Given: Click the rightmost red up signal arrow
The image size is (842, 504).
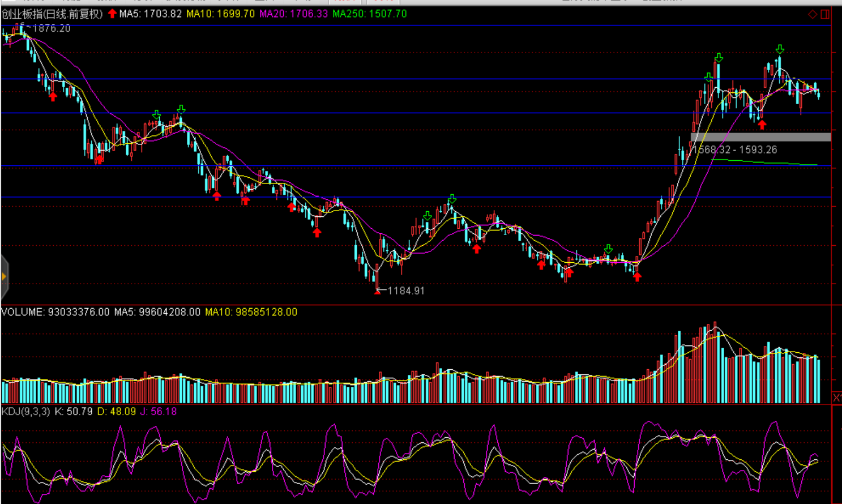Looking at the screenshot, I should click(762, 125).
